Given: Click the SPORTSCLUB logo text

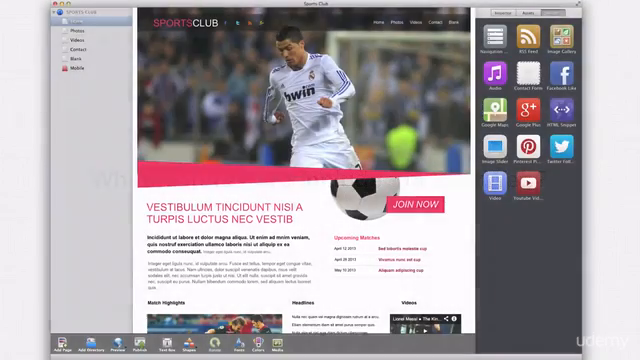Looking at the screenshot, I should (186, 23).
